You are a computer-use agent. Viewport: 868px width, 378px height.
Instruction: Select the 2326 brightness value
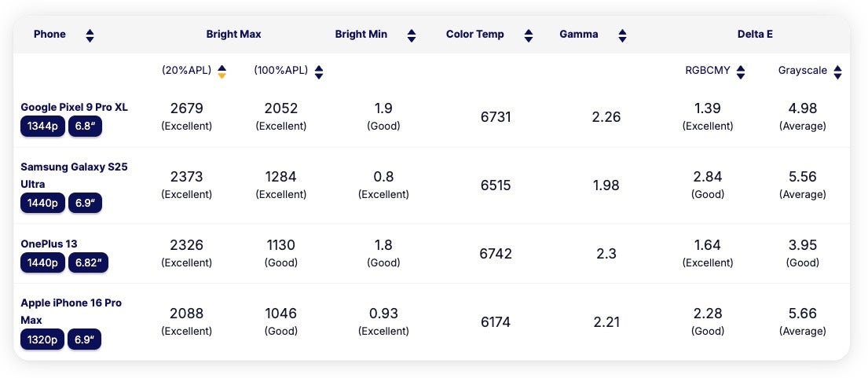click(186, 245)
